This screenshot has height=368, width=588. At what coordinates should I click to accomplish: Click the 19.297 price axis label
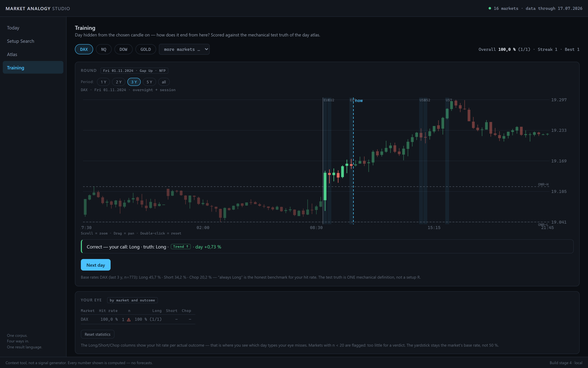click(x=559, y=100)
